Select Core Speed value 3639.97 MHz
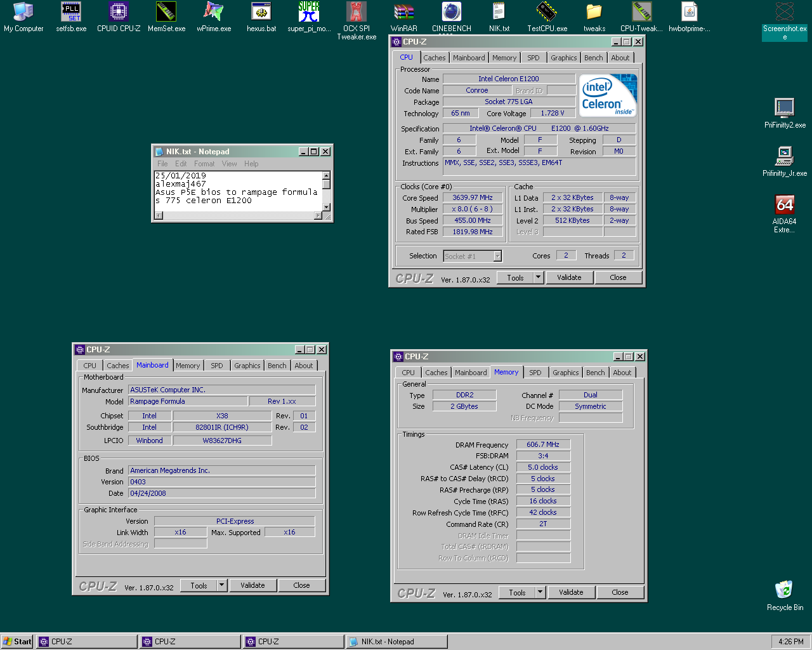This screenshot has width=812, height=650. (473, 198)
